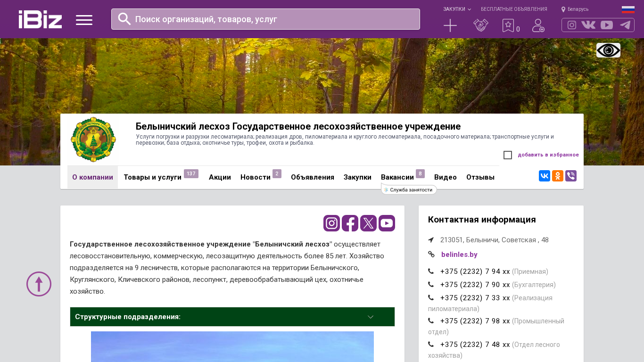
Task: Open company YouTube purple icon
Action: pyautogui.click(x=387, y=223)
